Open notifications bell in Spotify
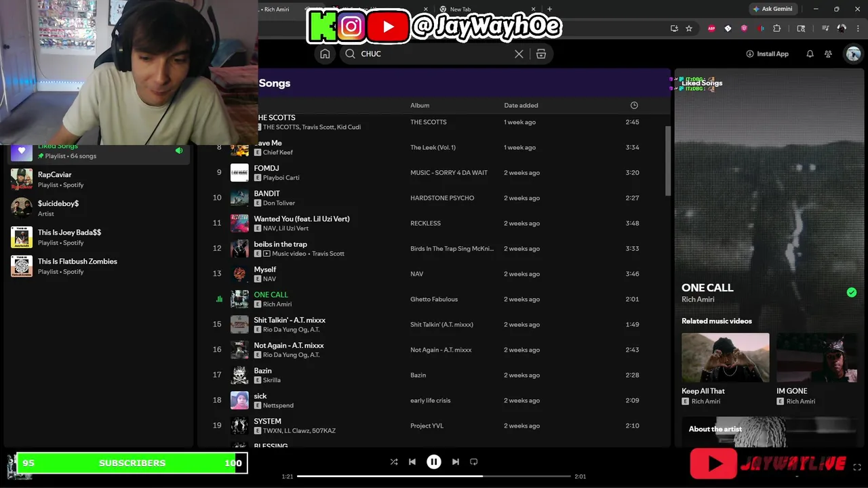 tap(810, 54)
